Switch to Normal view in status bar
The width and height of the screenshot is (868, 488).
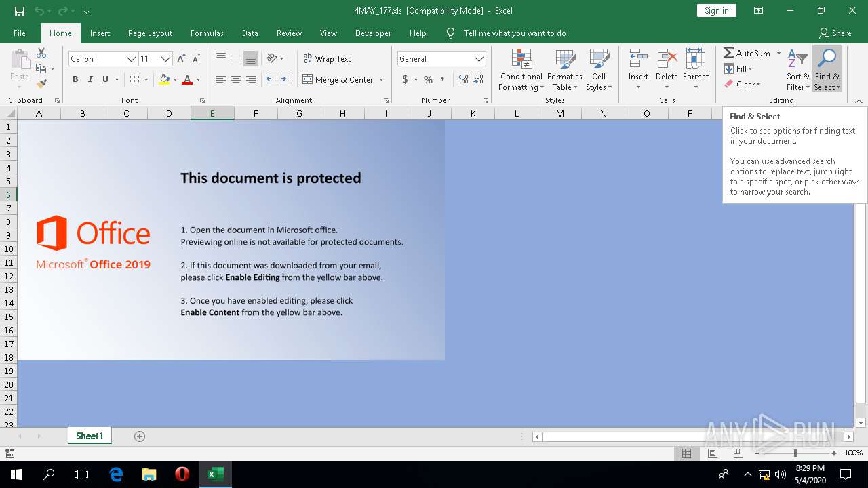point(686,453)
